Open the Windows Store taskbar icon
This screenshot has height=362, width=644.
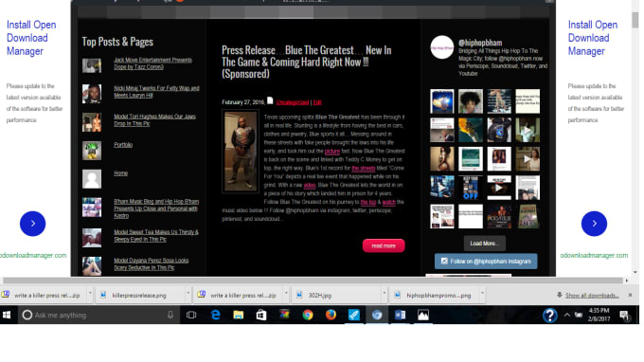[x=261, y=316]
